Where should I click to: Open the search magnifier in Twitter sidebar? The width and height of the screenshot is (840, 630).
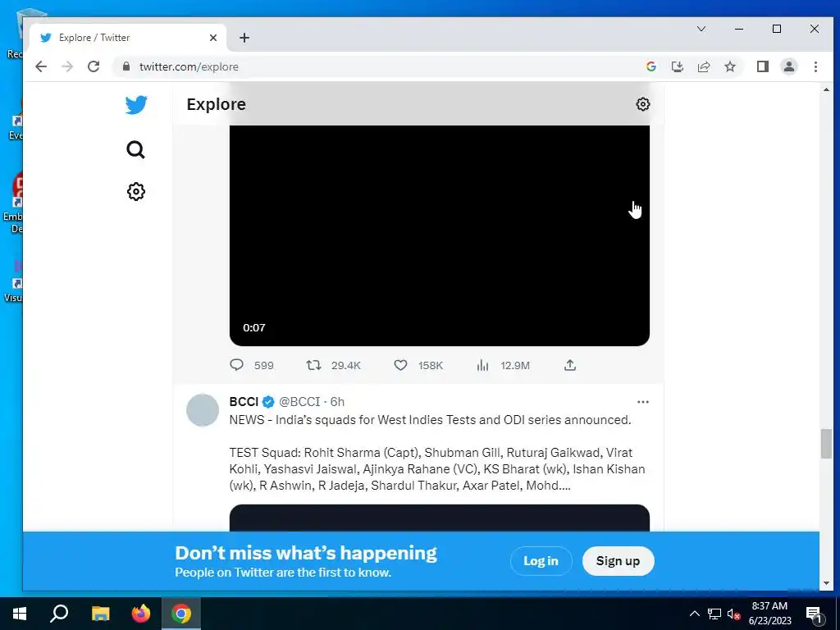(x=135, y=149)
